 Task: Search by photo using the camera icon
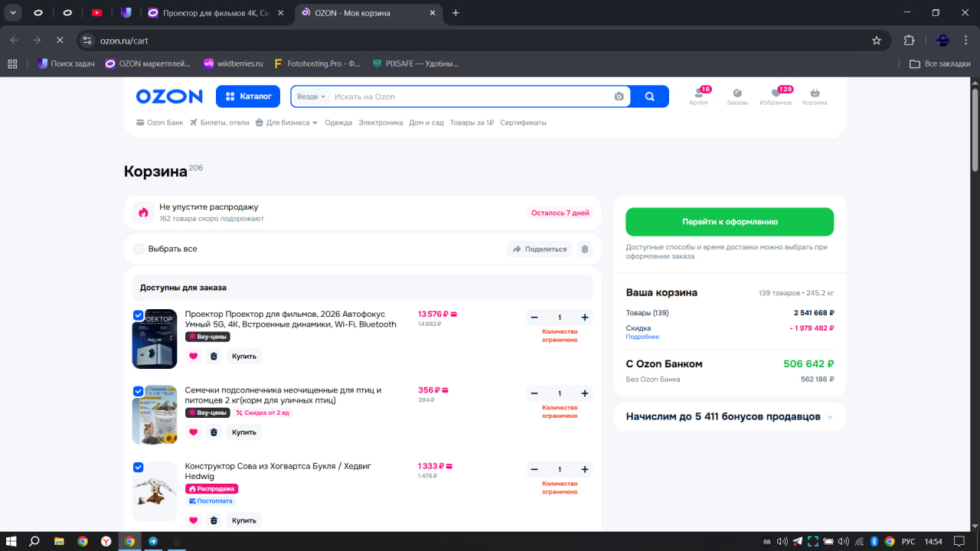[619, 96]
